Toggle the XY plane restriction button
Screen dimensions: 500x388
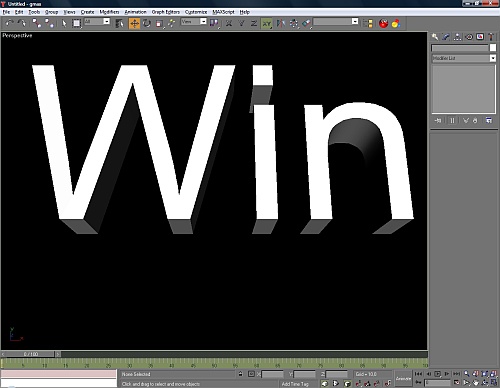pyautogui.click(x=267, y=23)
